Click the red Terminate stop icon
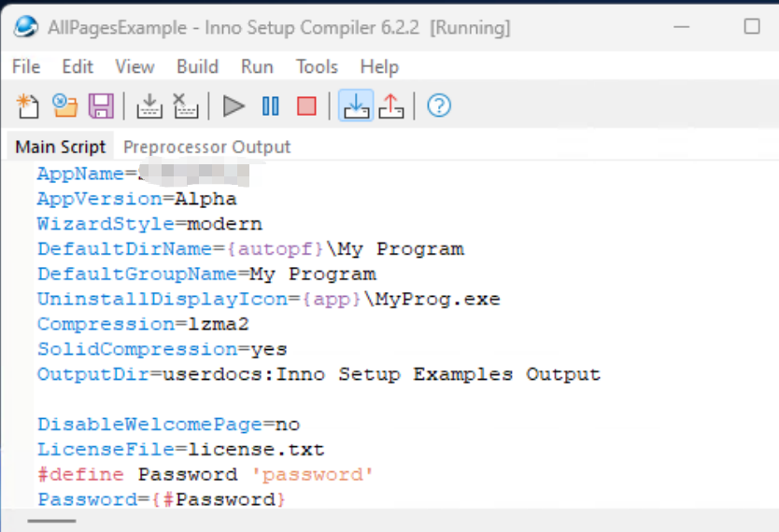This screenshot has width=779, height=532. click(306, 105)
